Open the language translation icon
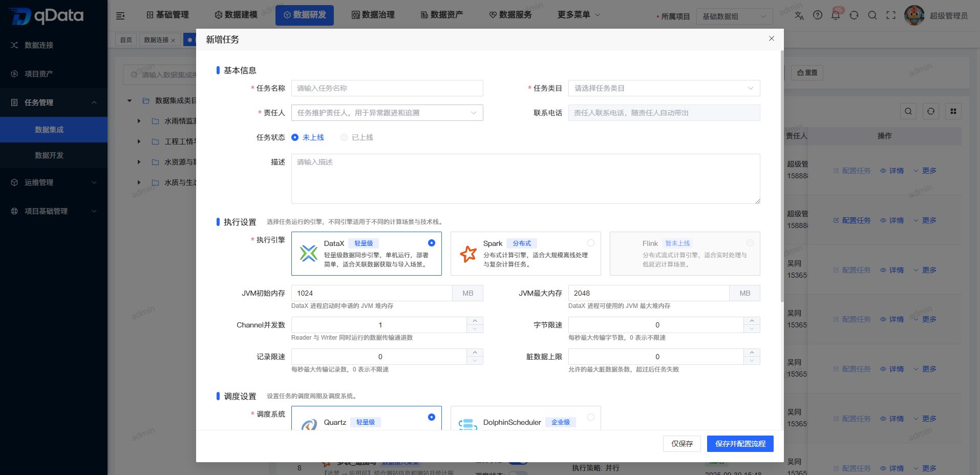The width and height of the screenshot is (980, 475). click(x=799, y=15)
